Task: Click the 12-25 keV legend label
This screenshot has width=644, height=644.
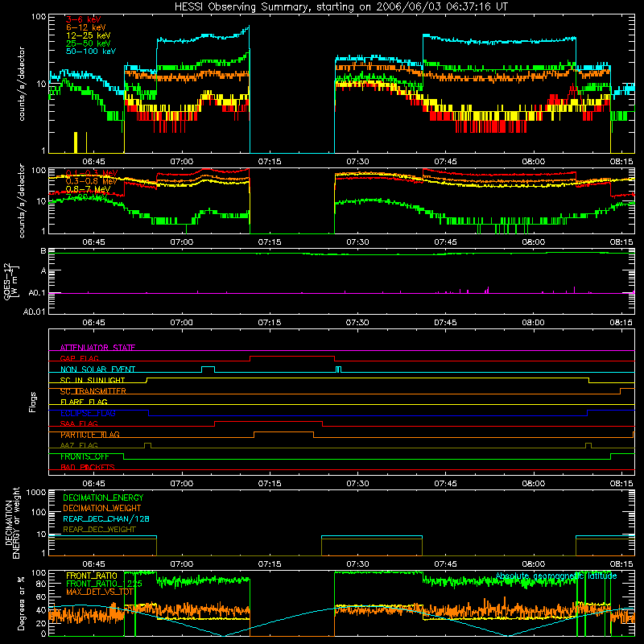Action: pyautogui.click(x=88, y=35)
